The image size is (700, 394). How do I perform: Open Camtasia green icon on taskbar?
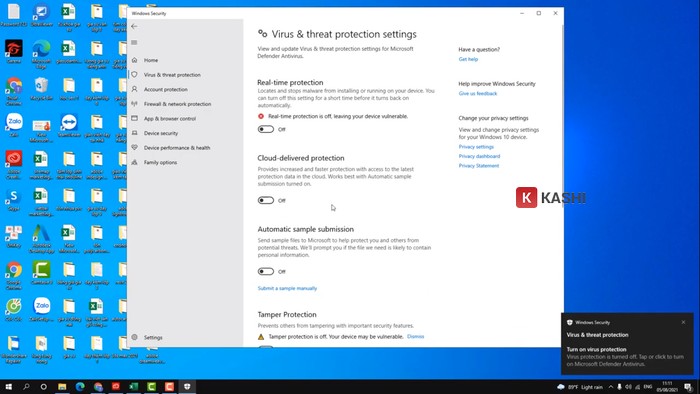[x=151, y=387]
